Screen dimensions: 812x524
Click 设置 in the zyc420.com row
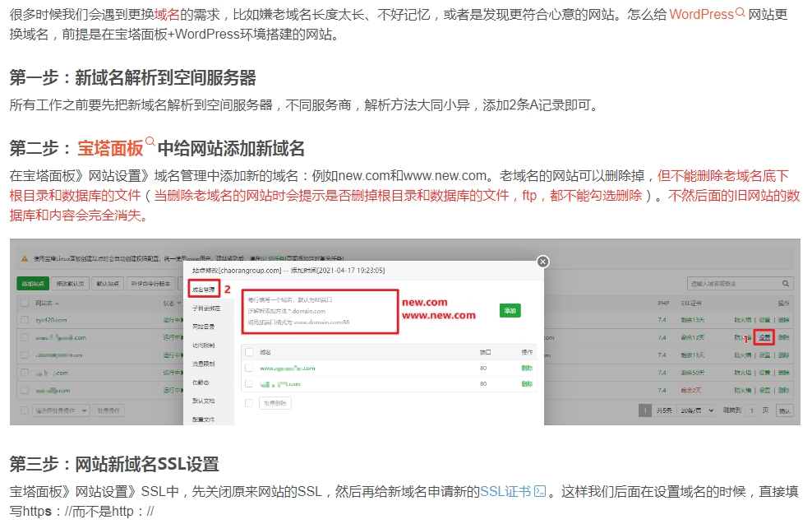[765, 320]
